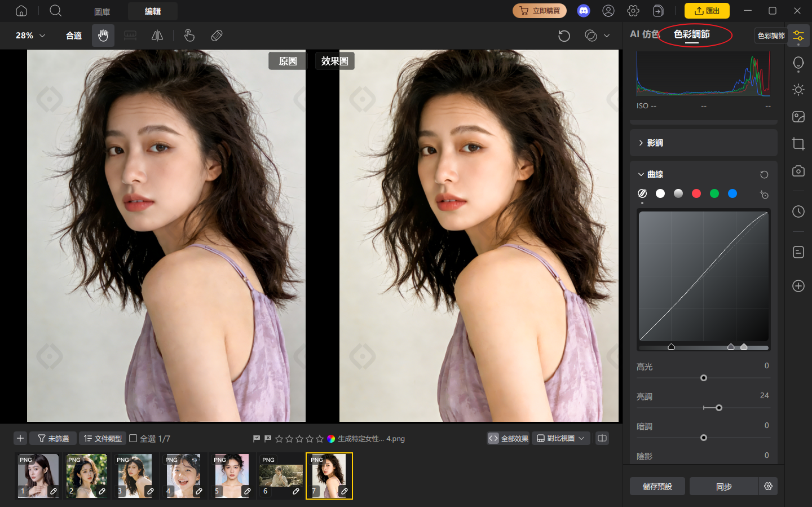Open the 對比視圖 dropdown
The width and height of the screenshot is (812, 507).
coord(561,438)
